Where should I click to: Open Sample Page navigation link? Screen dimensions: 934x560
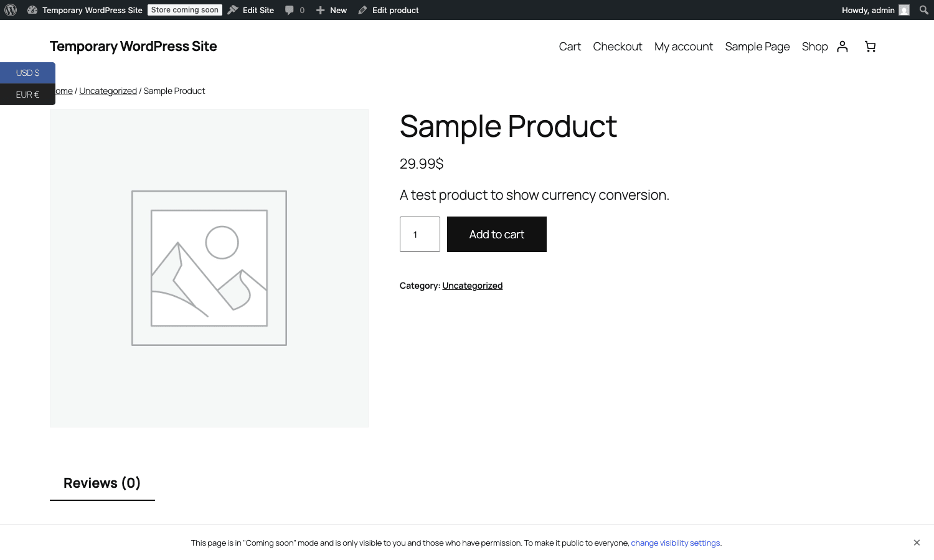point(757,47)
